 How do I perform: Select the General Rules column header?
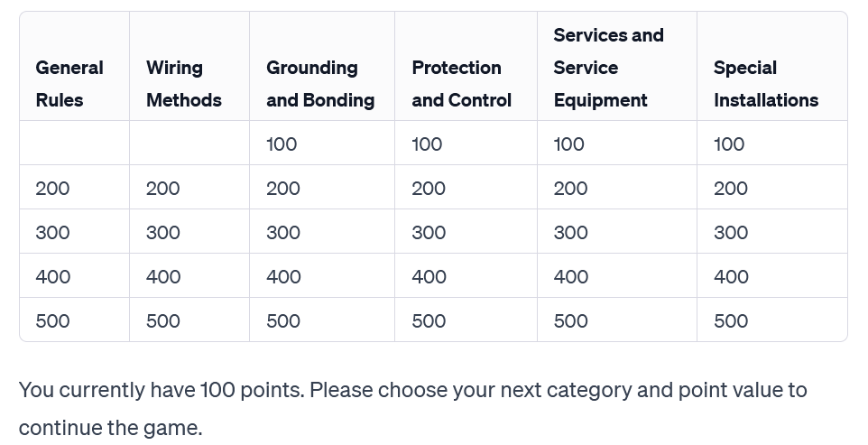(69, 84)
